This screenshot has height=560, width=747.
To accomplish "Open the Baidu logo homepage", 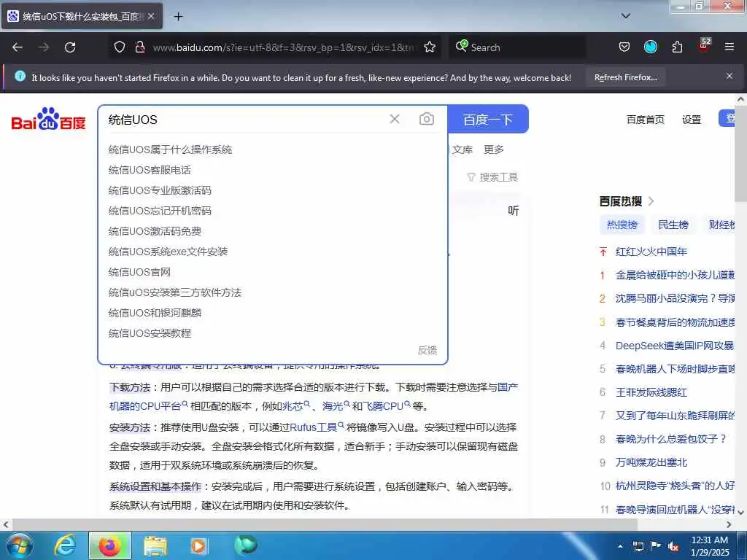I will pyautogui.click(x=48, y=119).
